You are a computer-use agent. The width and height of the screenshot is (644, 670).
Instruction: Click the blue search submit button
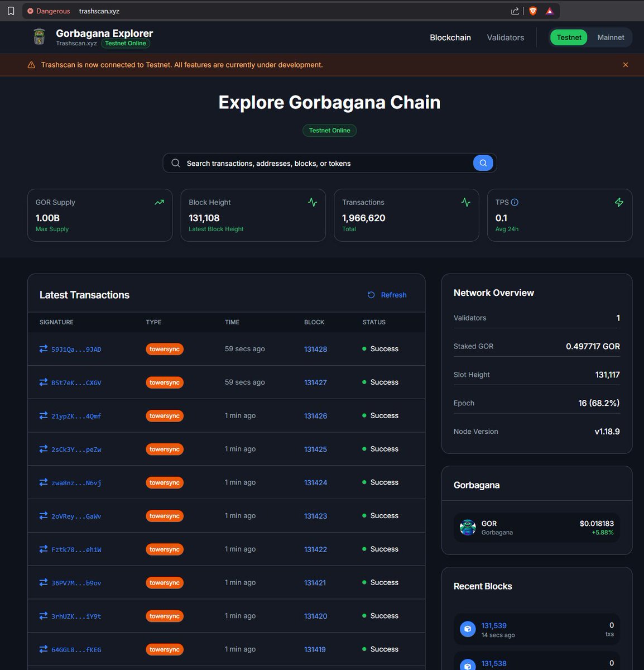point(483,163)
